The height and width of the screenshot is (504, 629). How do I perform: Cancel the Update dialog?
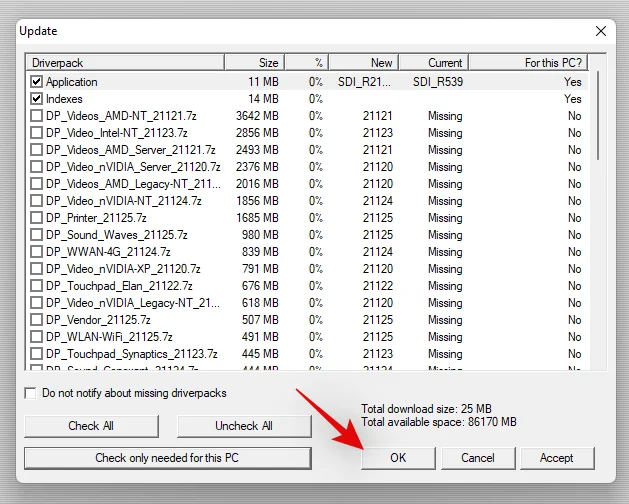477,458
